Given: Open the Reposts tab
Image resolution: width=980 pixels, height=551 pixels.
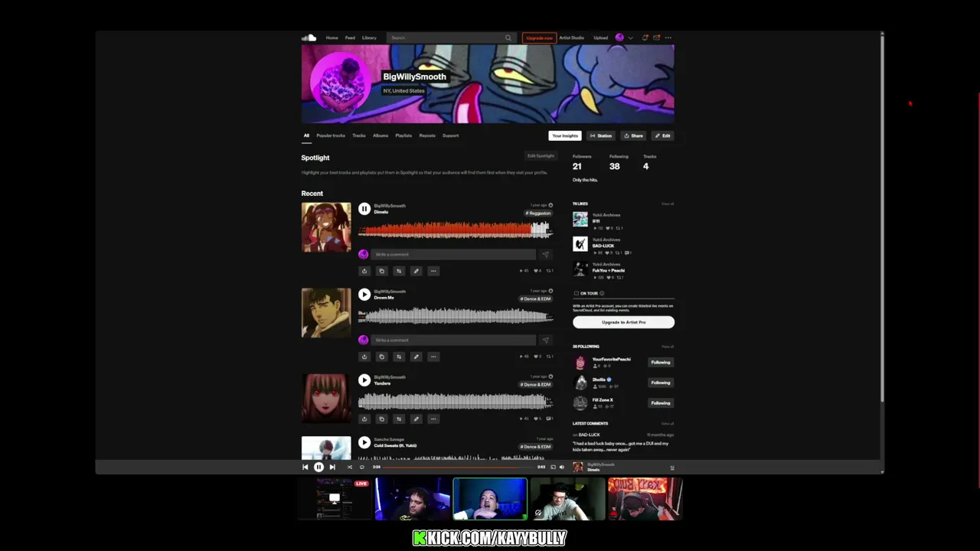Looking at the screenshot, I should [427, 135].
